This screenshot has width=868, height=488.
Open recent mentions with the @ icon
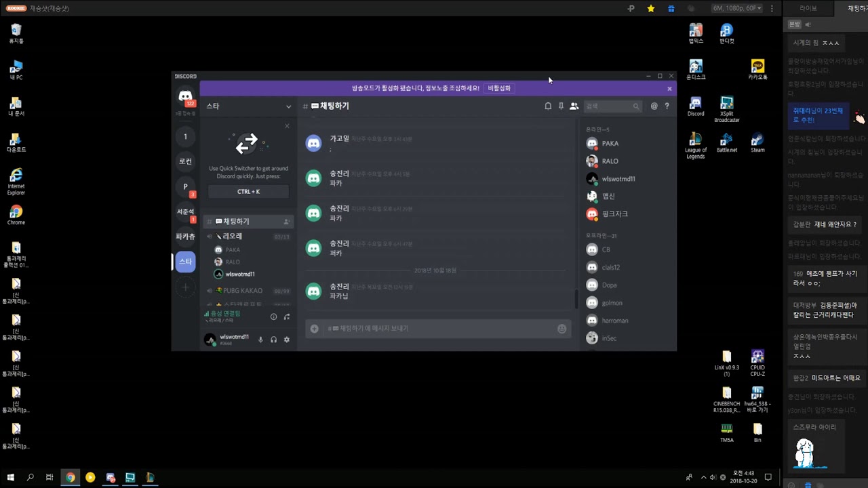[x=654, y=106]
